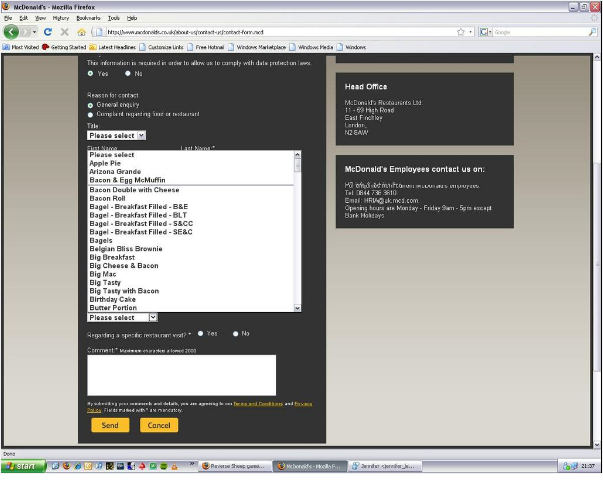Bookmark this page with the star icon

tap(461, 32)
